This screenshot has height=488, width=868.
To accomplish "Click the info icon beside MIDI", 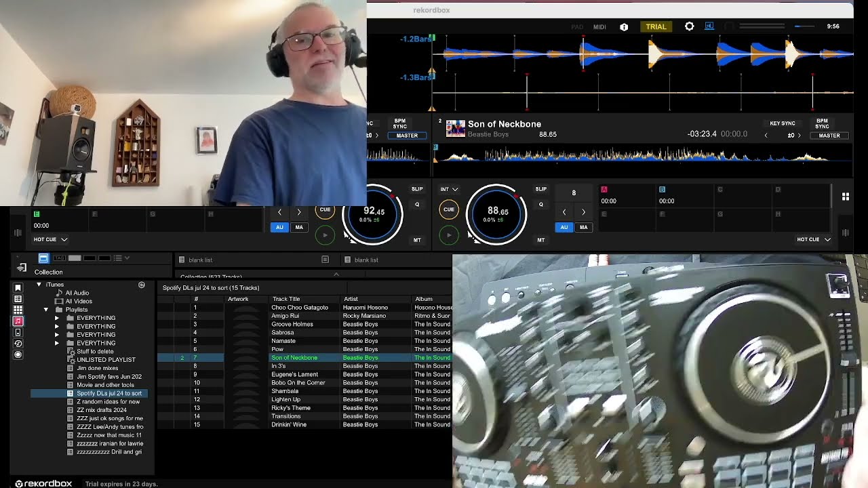I will click(624, 27).
